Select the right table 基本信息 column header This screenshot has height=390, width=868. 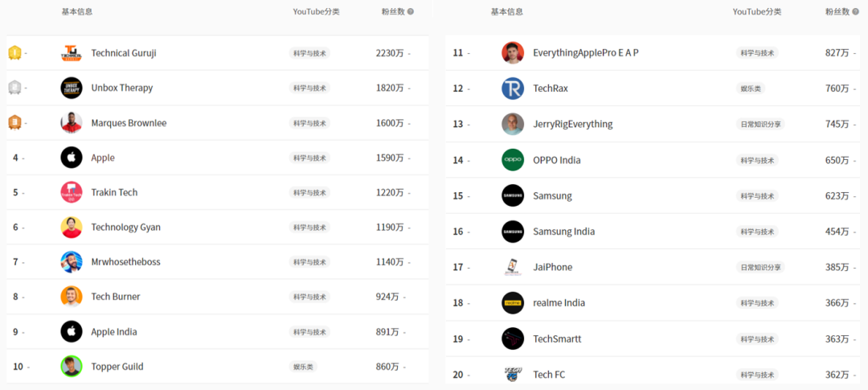click(506, 11)
